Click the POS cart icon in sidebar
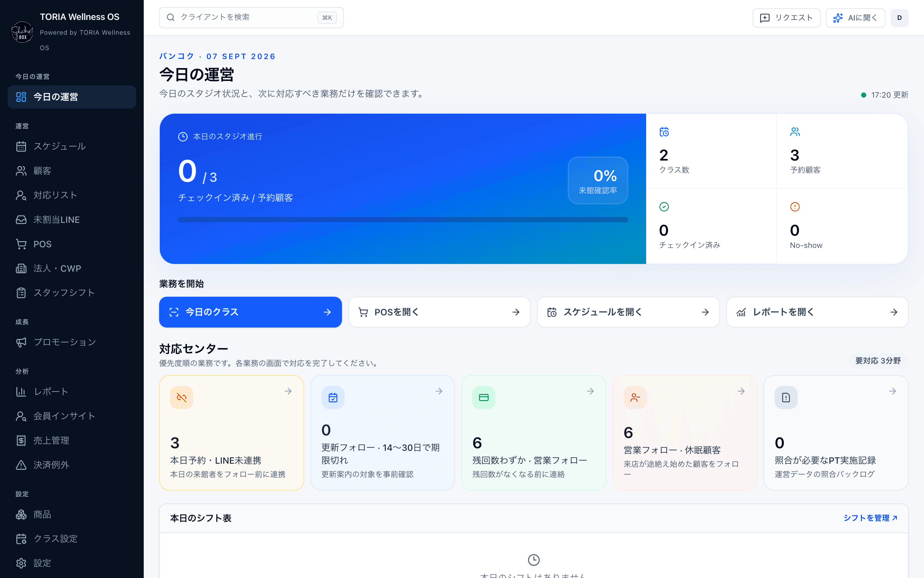The width and height of the screenshot is (924, 578). coord(21,244)
